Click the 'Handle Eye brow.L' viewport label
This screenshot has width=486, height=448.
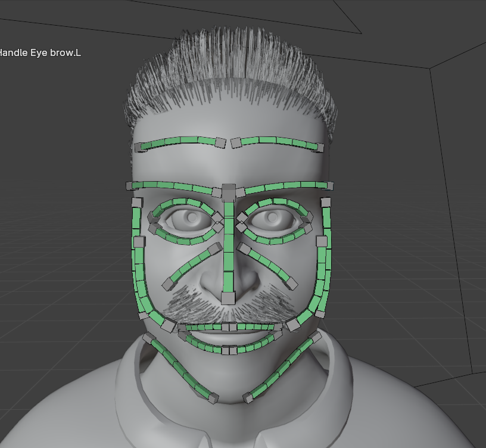[40, 52]
